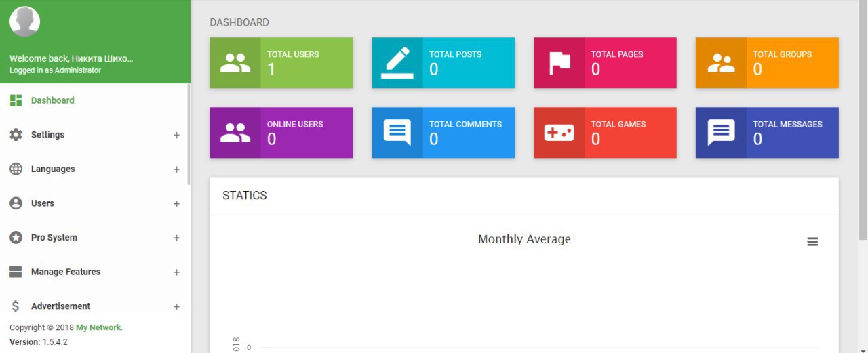Click the Online Users label
Viewport: 868px width, 353px height.
(295, 124)
